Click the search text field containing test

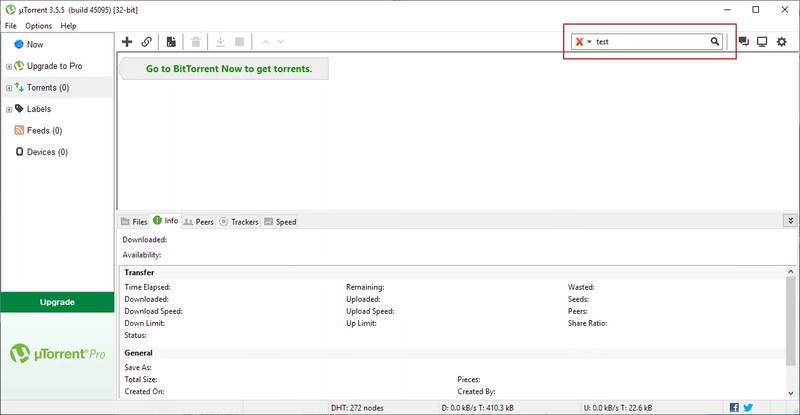(x=650, y=42)
